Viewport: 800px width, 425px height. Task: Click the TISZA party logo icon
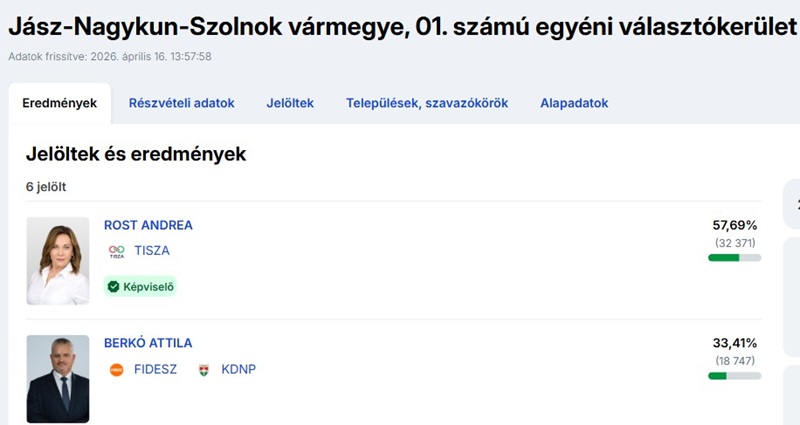[x=116, y=251]
